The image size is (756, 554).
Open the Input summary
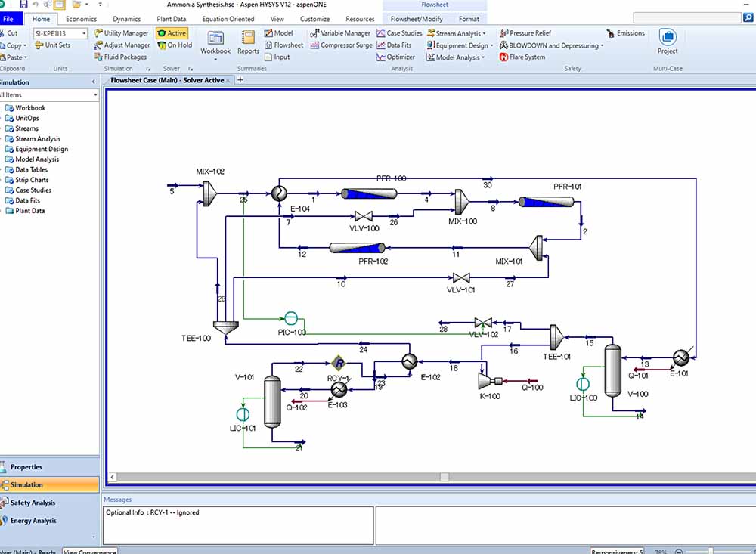tap(277, 57)
